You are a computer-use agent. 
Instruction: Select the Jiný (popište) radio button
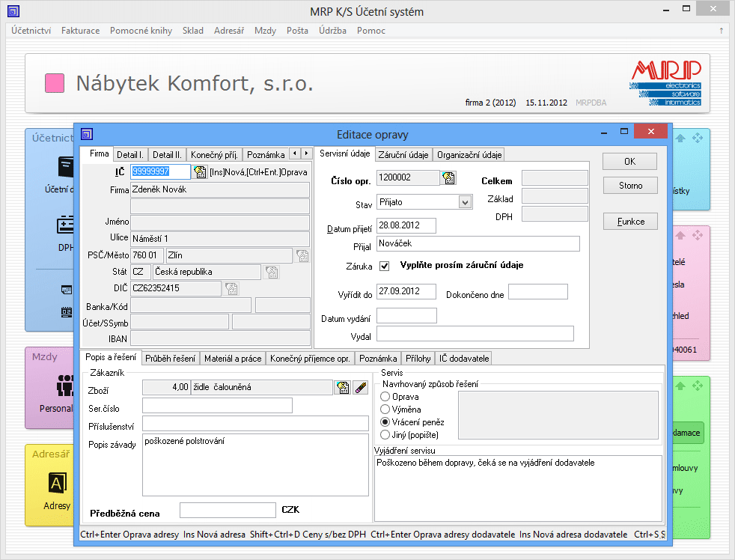point(385,435)
